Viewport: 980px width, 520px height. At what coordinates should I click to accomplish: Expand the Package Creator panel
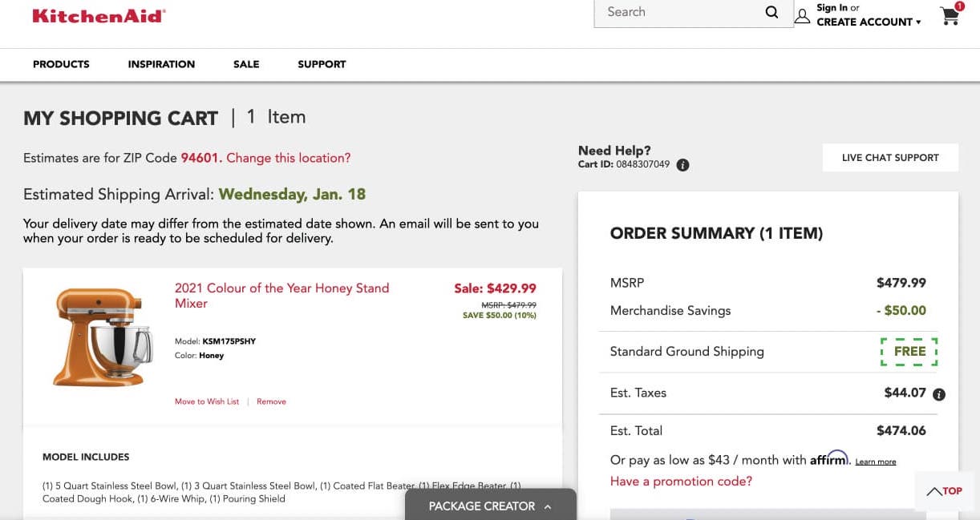tap(490, 506)
